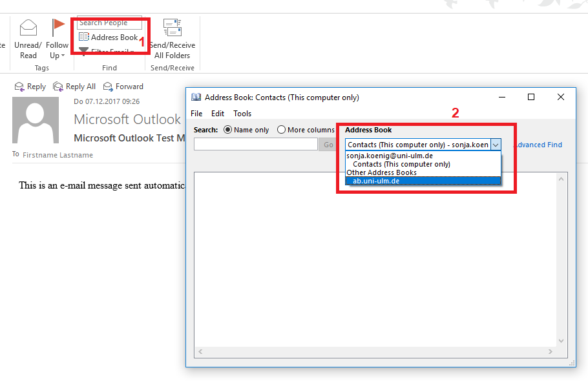Click the Unread/Read envelope icon
Image resolution: width=588 pixels, height=381 pixels.
pyautogui.click(x=28, y=28)
